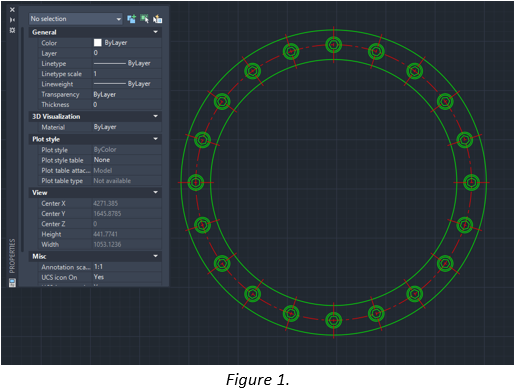Screen dimensions: 514x389
Task: Open the No selection dropdown
Action: click(x=76, y=19)
